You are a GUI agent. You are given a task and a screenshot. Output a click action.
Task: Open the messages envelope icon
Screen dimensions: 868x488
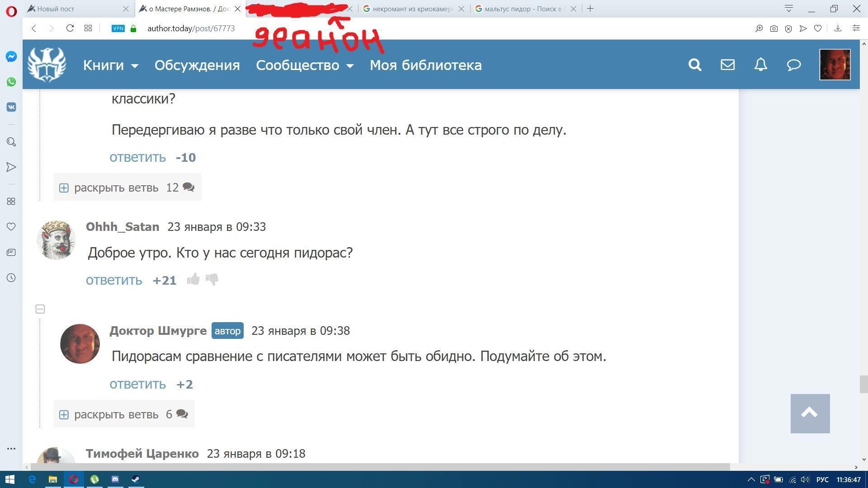[x=727, y=65]
